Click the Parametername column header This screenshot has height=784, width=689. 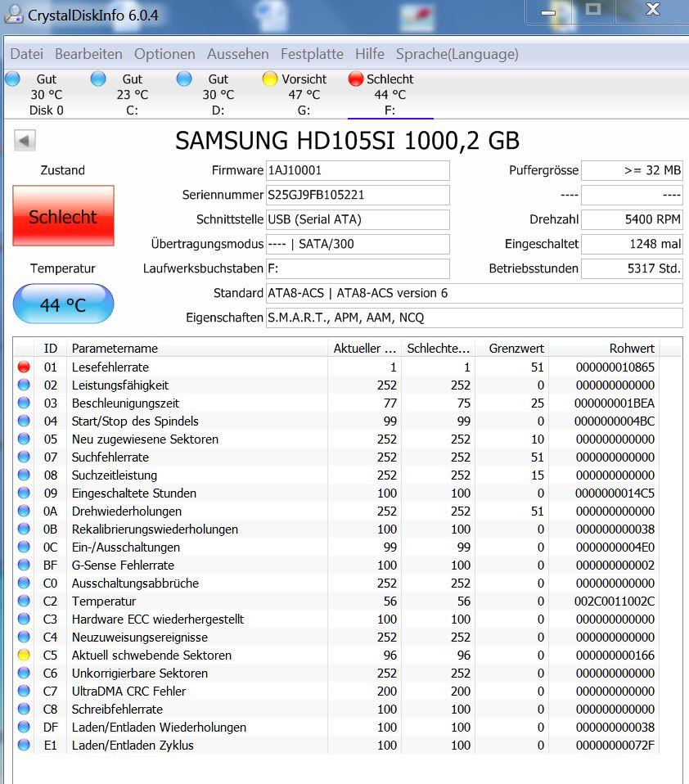click(x=197, y=349)
